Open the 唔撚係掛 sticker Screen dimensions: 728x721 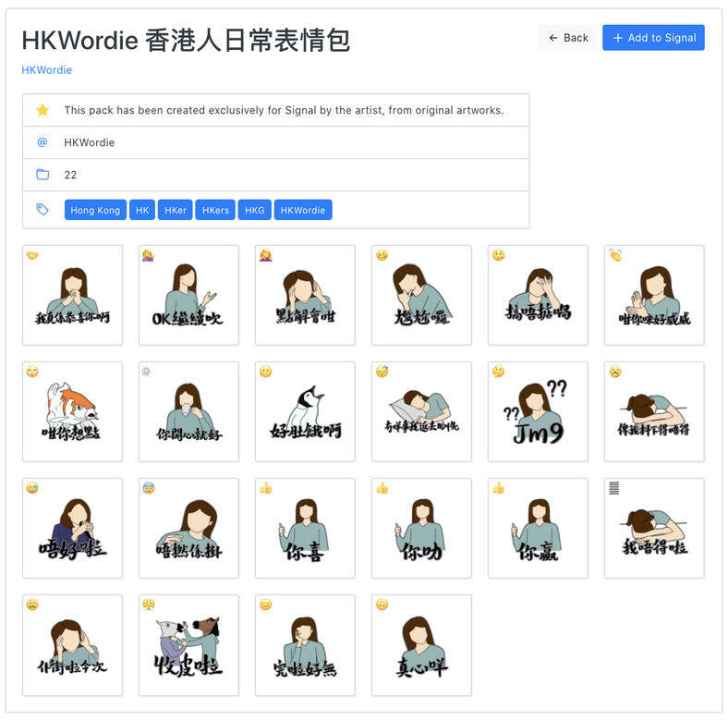[189, 529]
